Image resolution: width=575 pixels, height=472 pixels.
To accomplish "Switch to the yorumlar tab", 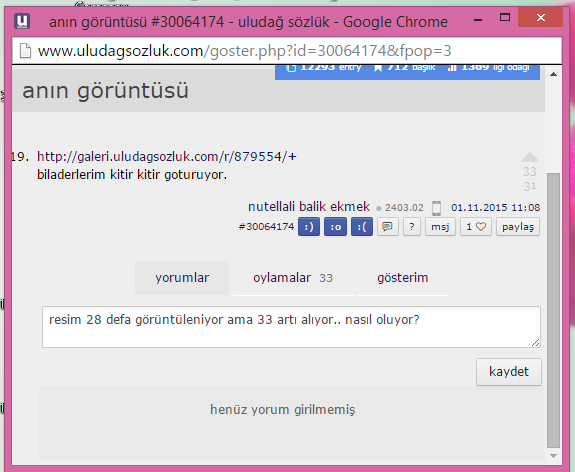I will click(182, 278).
